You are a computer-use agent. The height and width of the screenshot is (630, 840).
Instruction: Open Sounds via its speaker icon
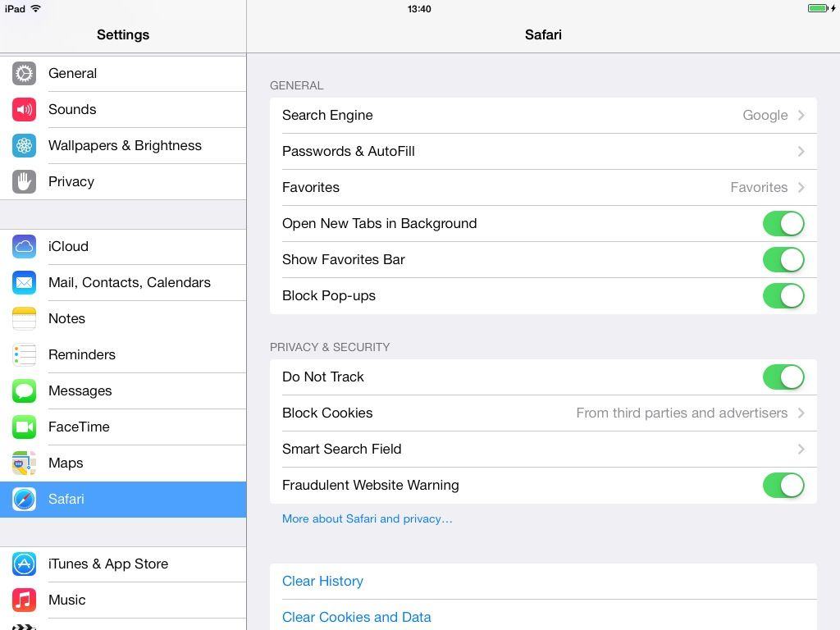click(24, 109)
